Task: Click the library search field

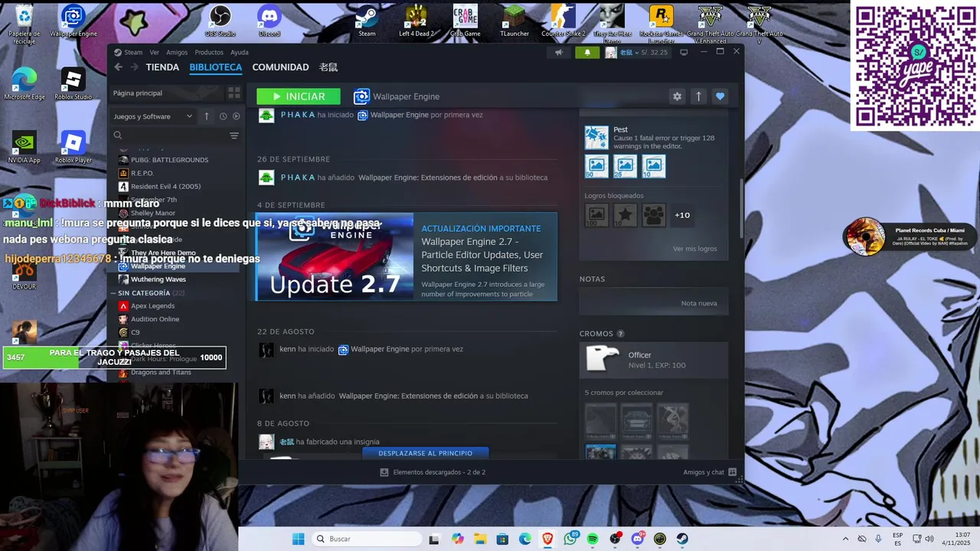Action: click(171, 135)
